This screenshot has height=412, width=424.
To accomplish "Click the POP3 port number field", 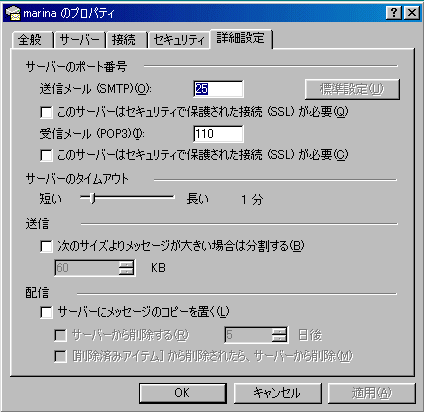I will 218,134.
